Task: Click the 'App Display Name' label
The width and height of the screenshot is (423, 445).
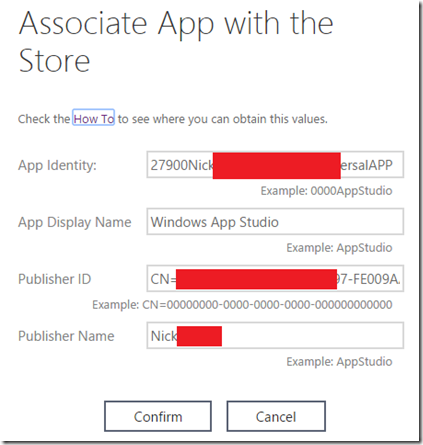Action: point(75,222)
